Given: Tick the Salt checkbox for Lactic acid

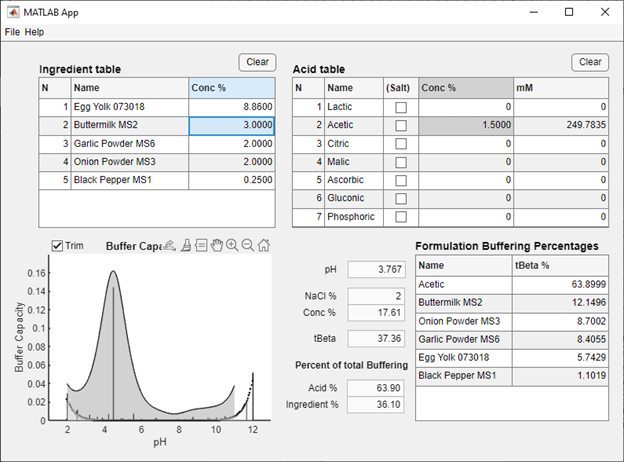Looking at the screenshot, I should [401, 107].
